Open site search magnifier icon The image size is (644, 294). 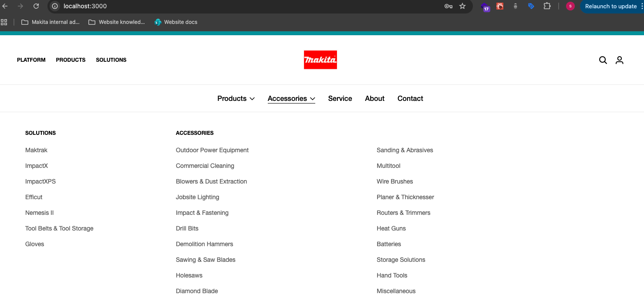coord(603,60)
